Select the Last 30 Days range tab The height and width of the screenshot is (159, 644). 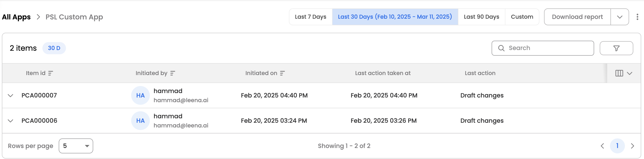click(395, 17)
